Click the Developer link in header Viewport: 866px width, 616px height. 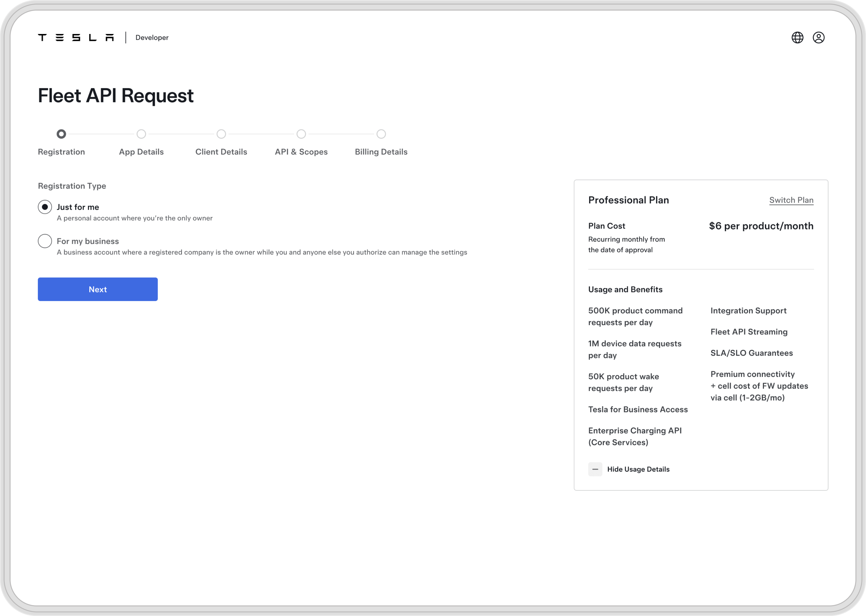(152, 38)
